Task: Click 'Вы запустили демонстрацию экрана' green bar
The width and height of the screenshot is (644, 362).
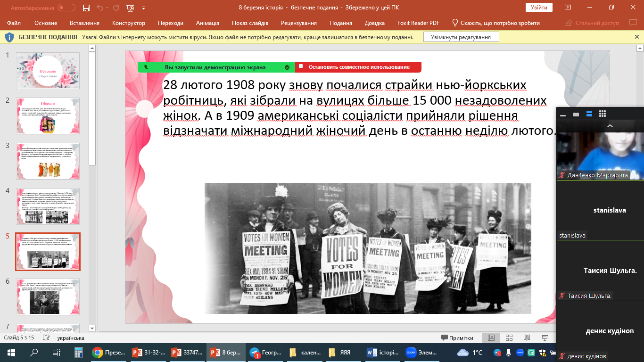Action: [x=215, y=67]
